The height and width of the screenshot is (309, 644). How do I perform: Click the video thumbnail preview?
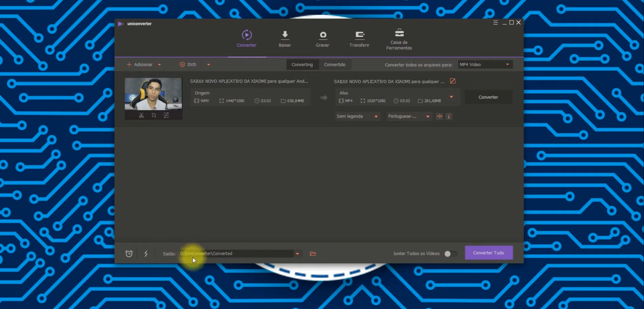153,94
